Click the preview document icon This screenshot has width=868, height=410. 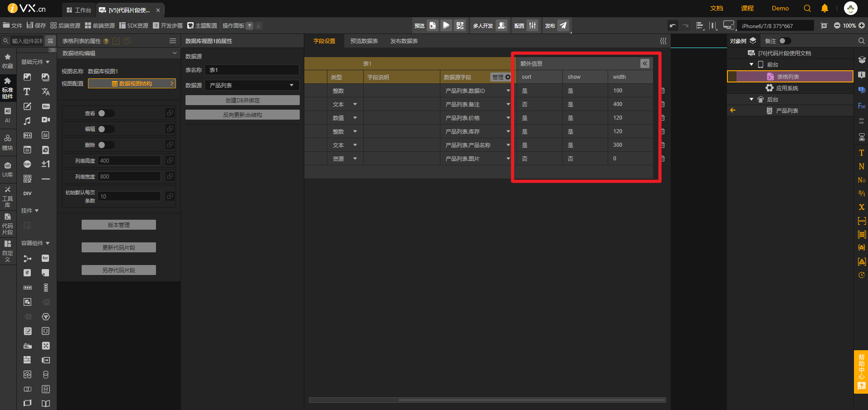point(433,26)
